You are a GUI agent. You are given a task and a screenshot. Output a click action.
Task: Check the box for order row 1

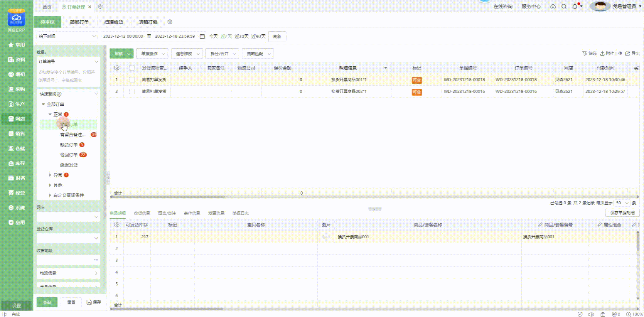(132, 80)
